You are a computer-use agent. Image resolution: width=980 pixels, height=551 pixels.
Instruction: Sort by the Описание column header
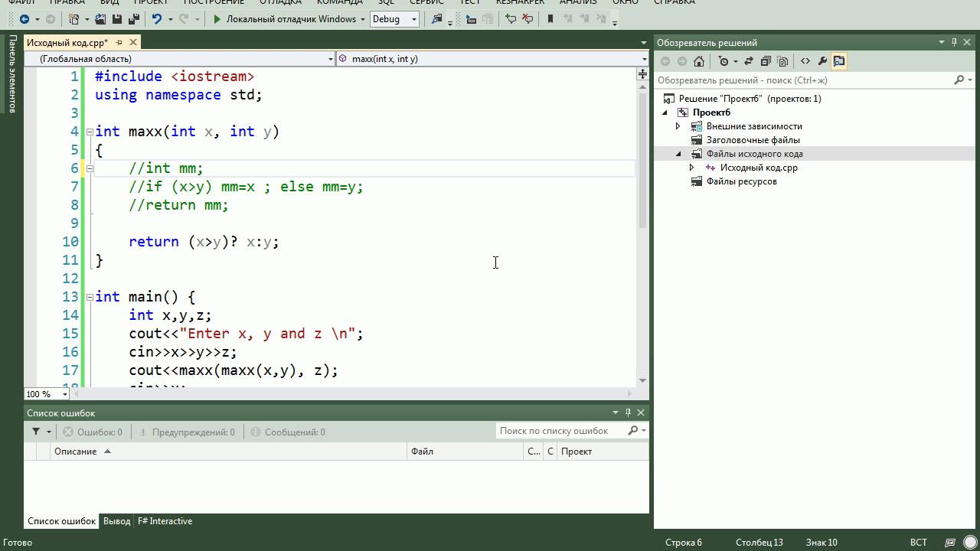[75, 452]
